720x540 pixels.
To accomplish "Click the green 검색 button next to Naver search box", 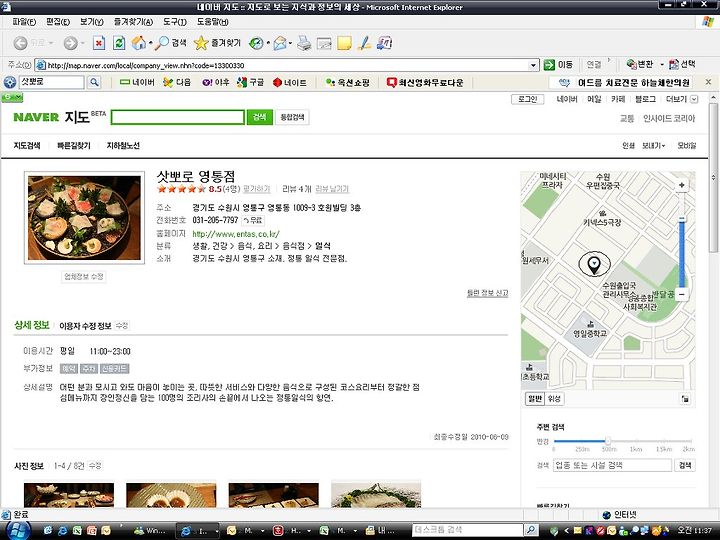I will [x=259, y=117].
